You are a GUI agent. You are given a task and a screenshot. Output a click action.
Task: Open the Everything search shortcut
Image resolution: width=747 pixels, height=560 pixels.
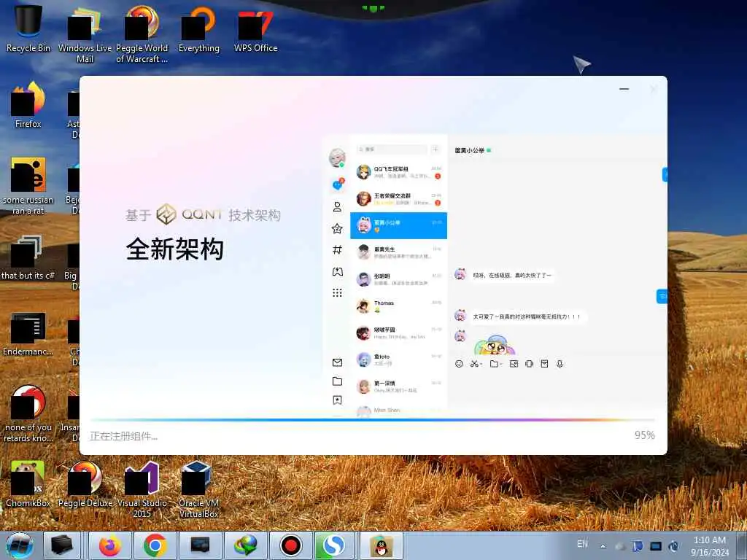pyautogui.click(x=199, y=28)
